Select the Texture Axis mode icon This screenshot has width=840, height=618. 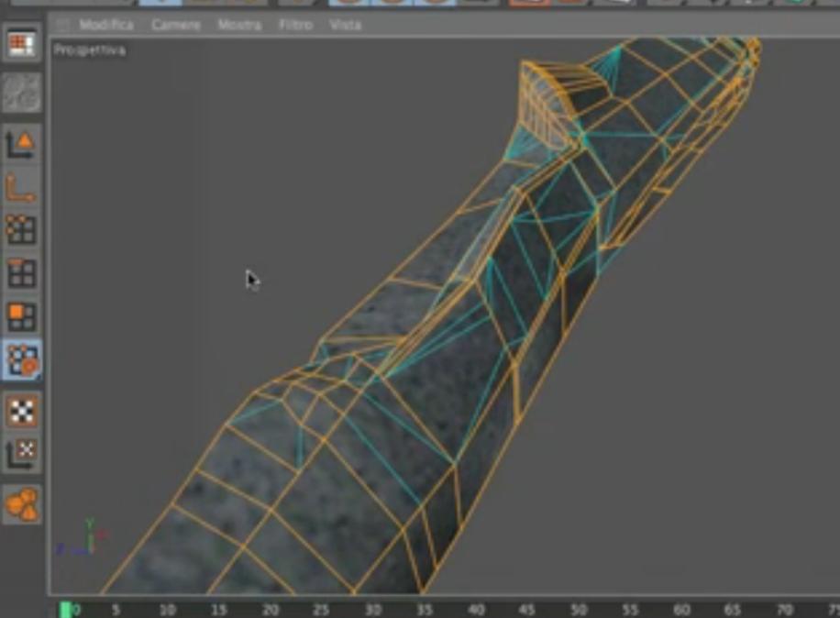pyautogui.click(x=22, y=455)
